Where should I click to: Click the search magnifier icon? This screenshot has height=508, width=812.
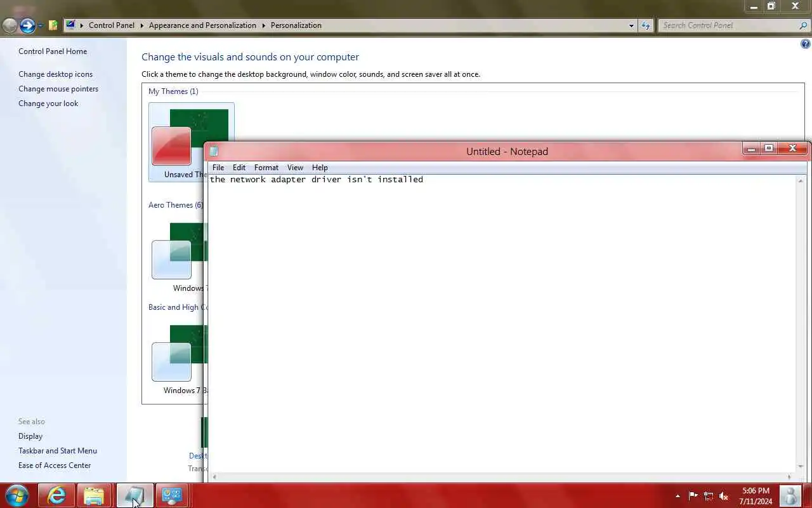804,25
